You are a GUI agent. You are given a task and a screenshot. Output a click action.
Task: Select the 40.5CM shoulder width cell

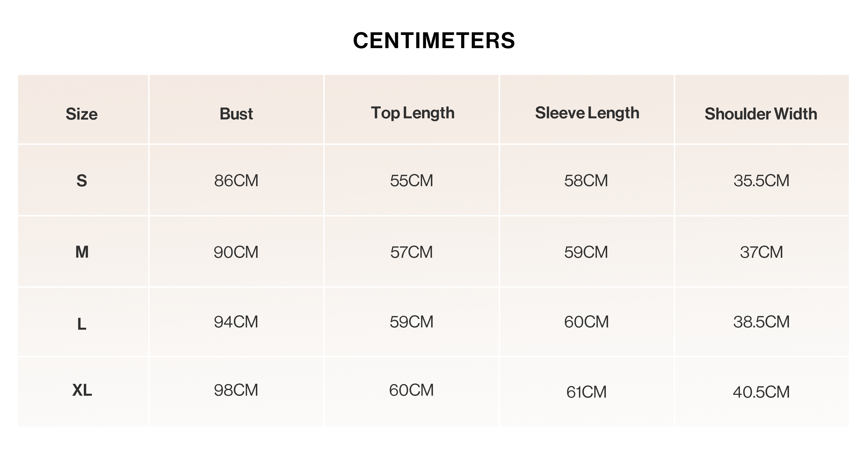click(x=761, y=392)
